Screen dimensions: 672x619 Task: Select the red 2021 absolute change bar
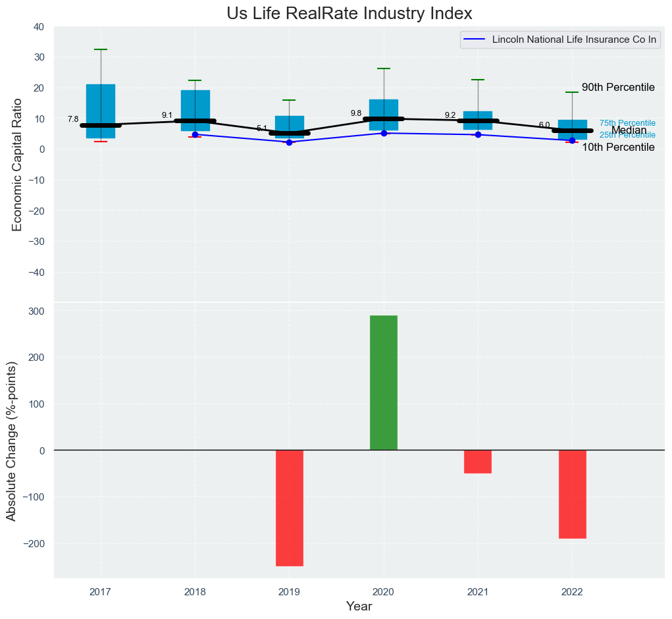tap(478, 462)
